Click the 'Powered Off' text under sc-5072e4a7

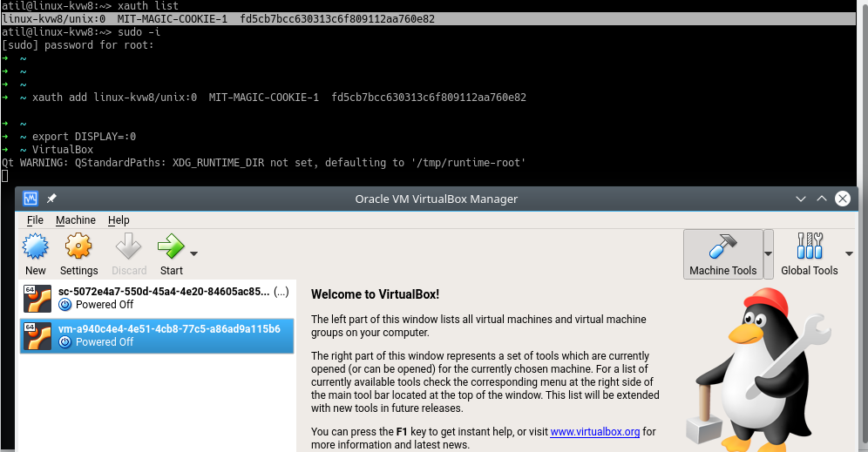(x=105, y=304)
